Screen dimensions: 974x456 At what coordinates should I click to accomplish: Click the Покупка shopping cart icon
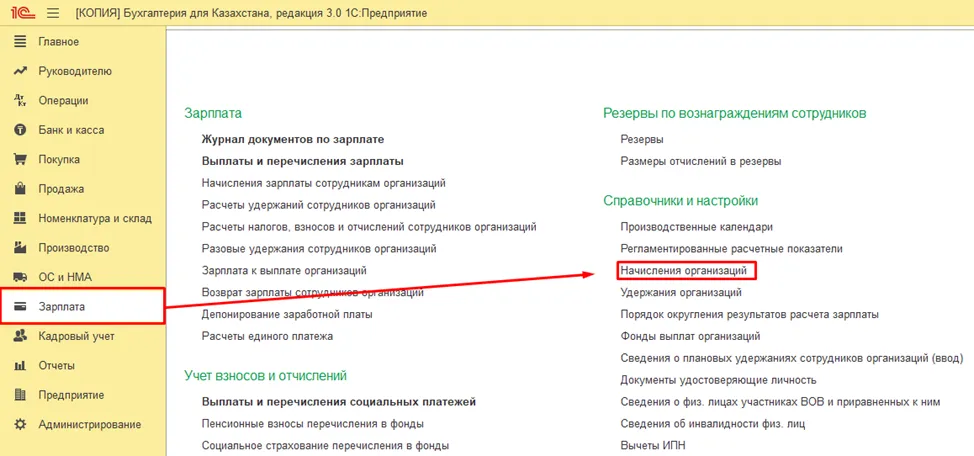tap(20, 159)
